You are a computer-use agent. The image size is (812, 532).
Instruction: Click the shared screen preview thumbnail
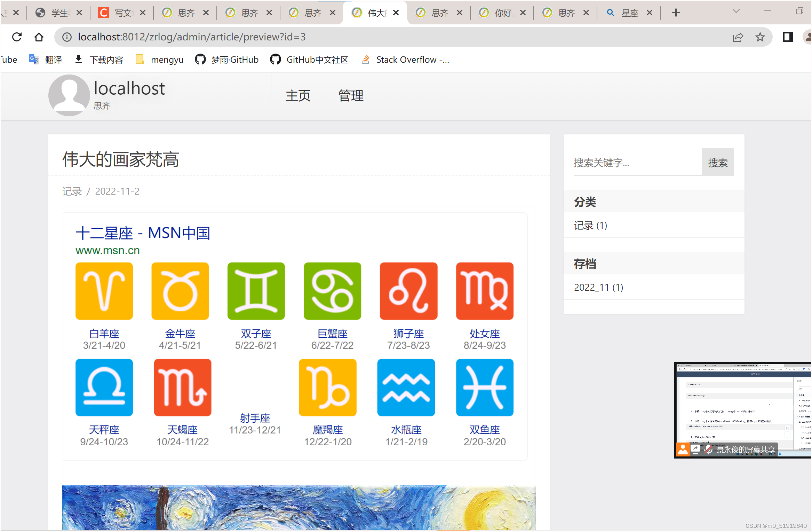pos(742,407)
